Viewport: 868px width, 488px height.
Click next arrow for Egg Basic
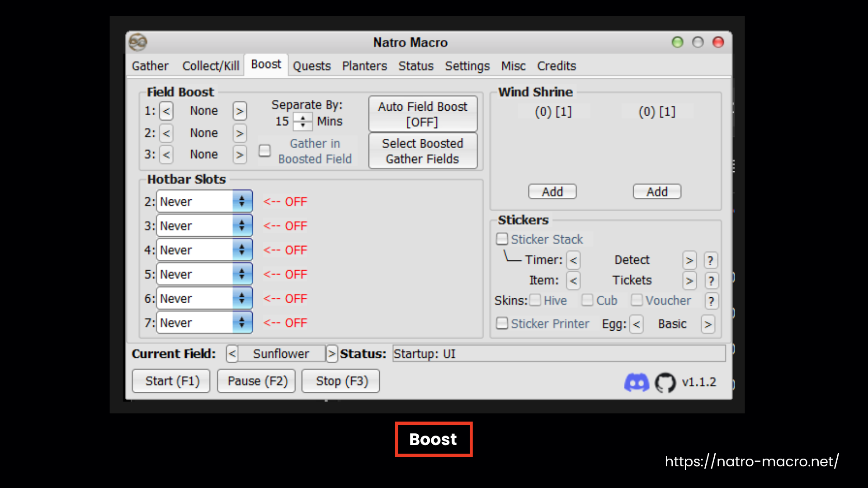pos(708,324)
